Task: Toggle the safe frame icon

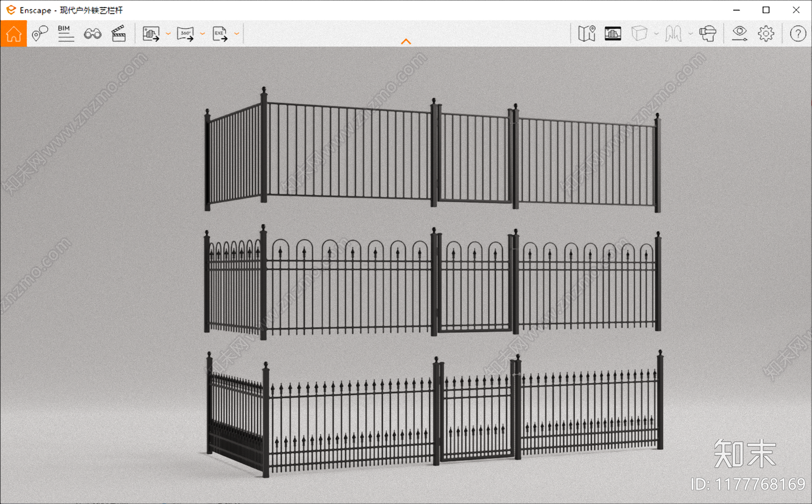Action: click(613, 34)
